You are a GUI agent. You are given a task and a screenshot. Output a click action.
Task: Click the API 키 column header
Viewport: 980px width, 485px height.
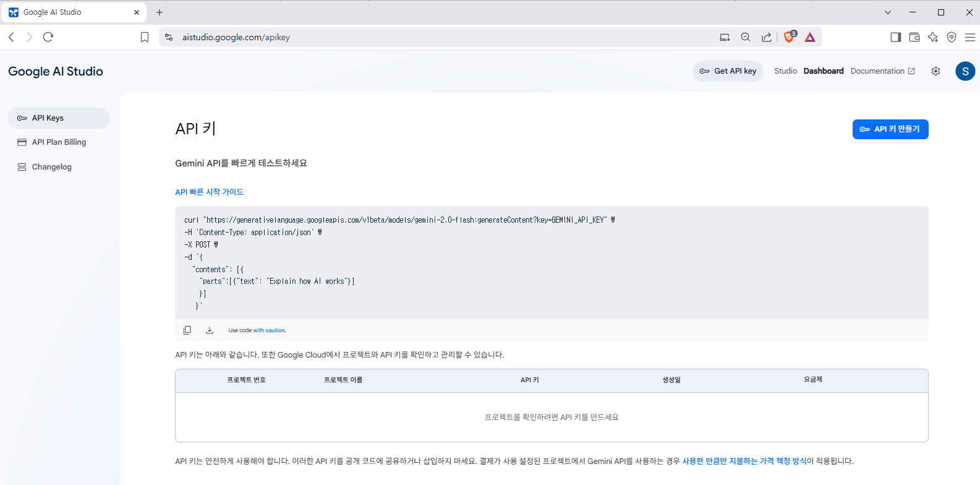click(x=530, y=380)
